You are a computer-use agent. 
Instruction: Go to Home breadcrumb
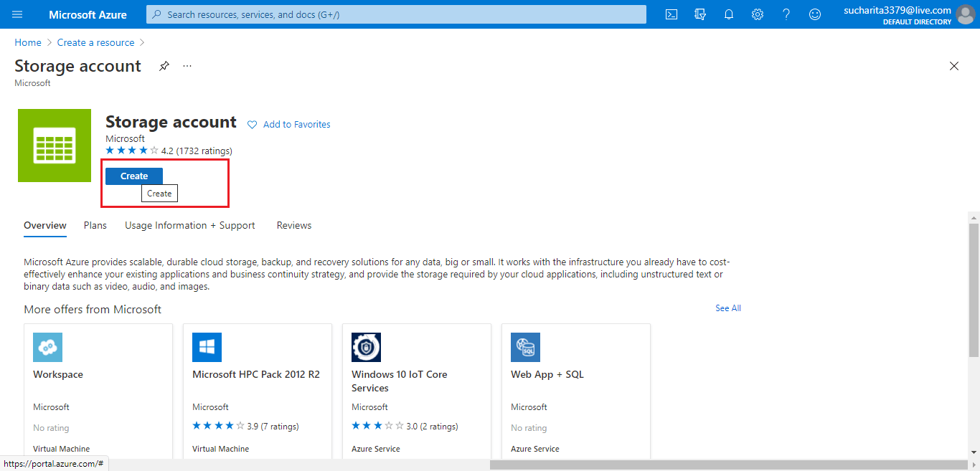pos(28,42)
